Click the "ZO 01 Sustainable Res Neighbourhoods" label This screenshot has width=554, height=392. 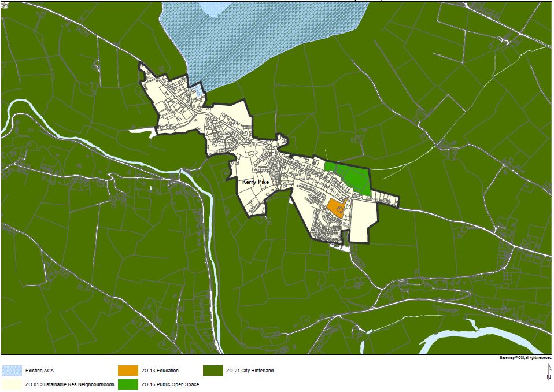click(x=69, y=384)
